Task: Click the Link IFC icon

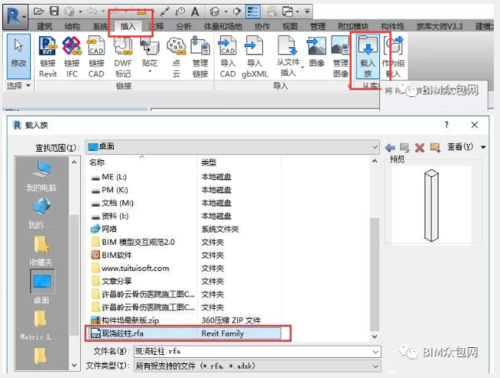Action: (72, 57)
